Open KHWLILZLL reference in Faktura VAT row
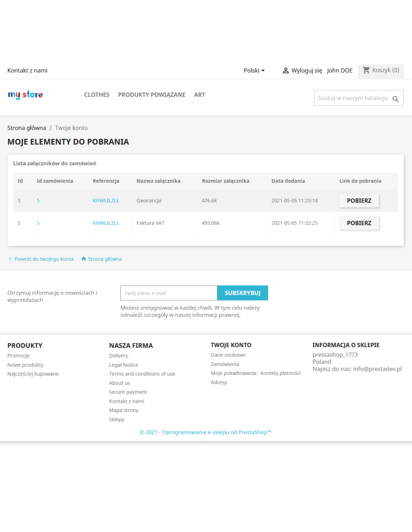This screenshot has height=532, width=412. tap(106, 223)
